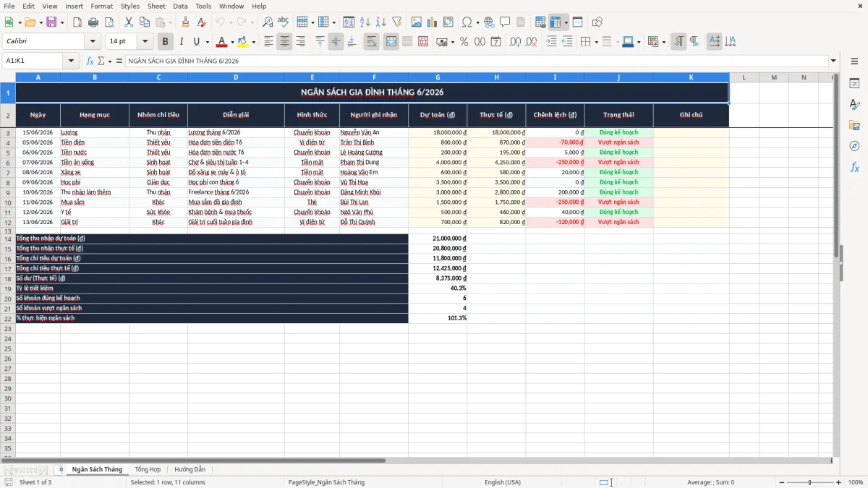Click Zoom In plus button
The height and width of the screenshot is (488, 868).
[839, 482]
